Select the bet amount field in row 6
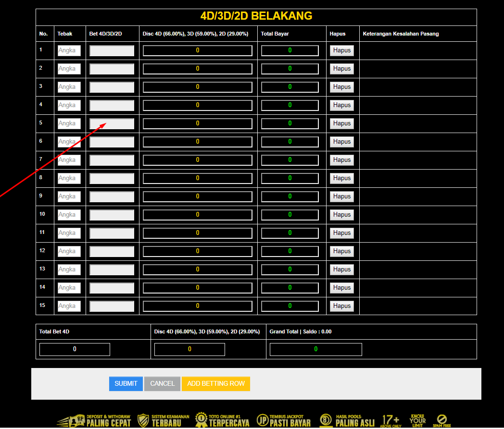Viewport: 504px width, 429px height. (112, 142)
